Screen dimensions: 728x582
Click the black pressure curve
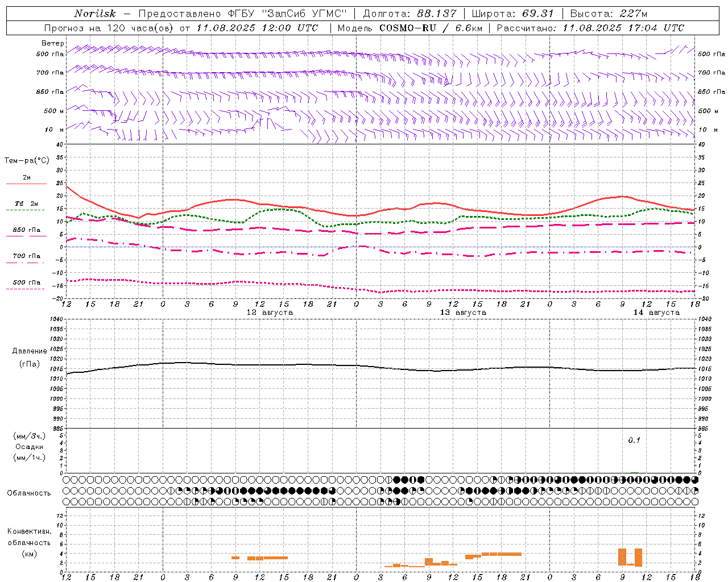point(380,367)
